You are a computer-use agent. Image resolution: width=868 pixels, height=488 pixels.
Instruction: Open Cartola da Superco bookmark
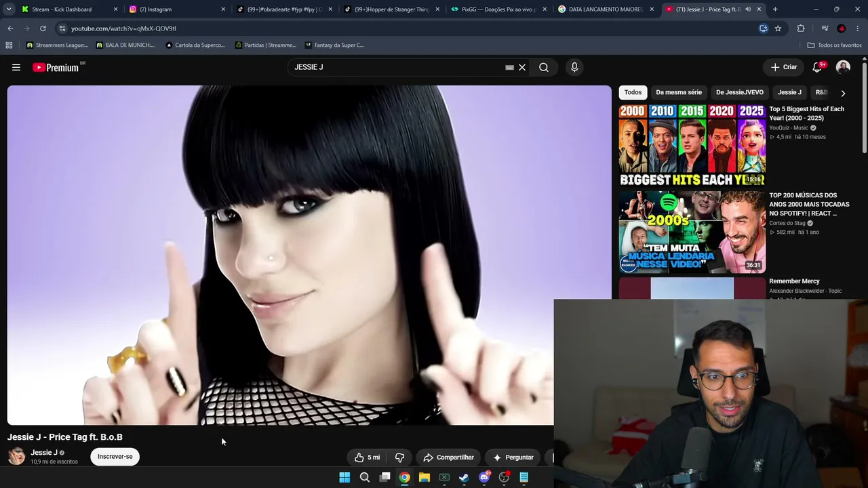(195, 45)
